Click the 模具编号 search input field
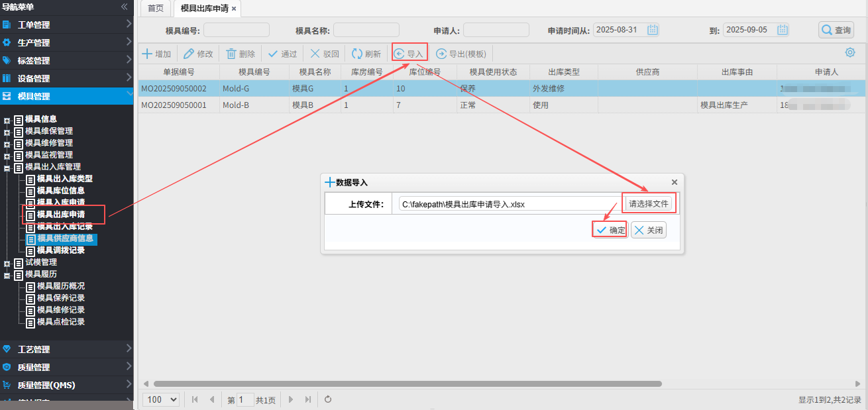Image resolution: width=868 pixels, height=410 pixels. click(236, 30)
